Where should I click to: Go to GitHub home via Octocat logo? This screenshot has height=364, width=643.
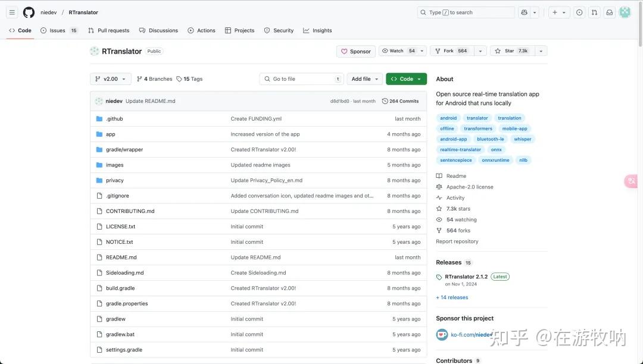click(29, 12)
